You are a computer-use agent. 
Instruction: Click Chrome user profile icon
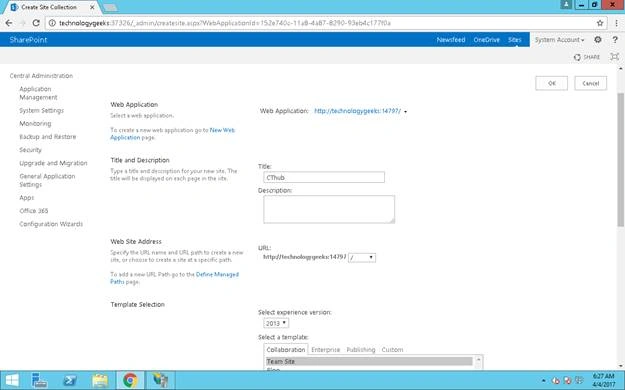point(566,5)
